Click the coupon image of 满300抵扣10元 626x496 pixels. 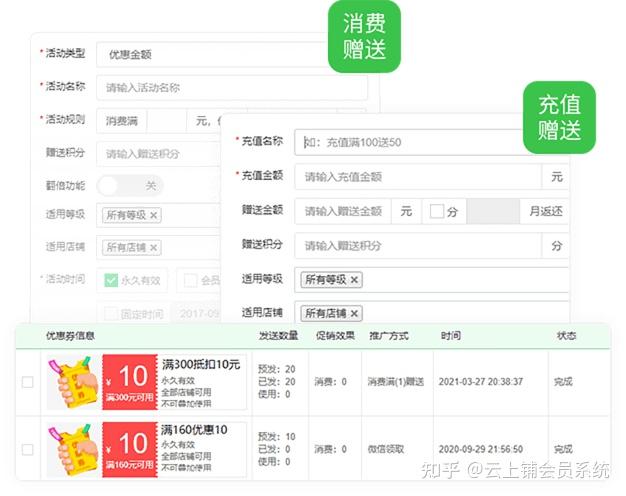[74, 382]
